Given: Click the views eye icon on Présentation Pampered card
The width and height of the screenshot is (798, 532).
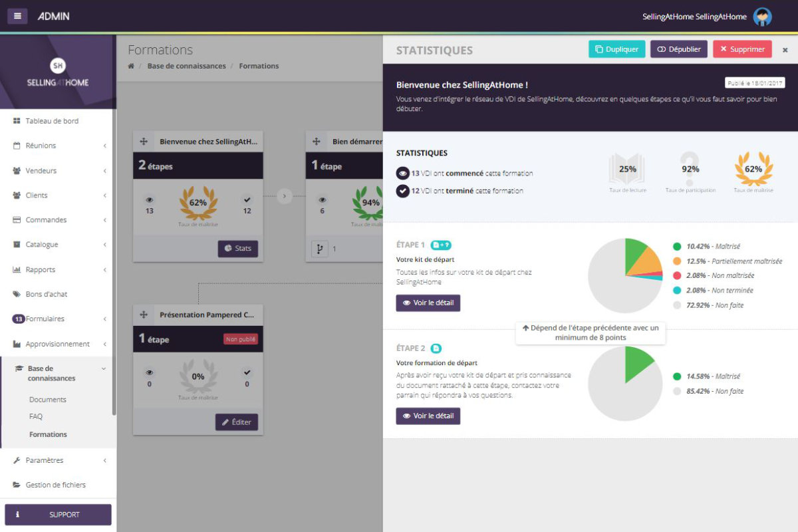Looking at the screenshot, I should pyautogui.click(x=149, y=372).
